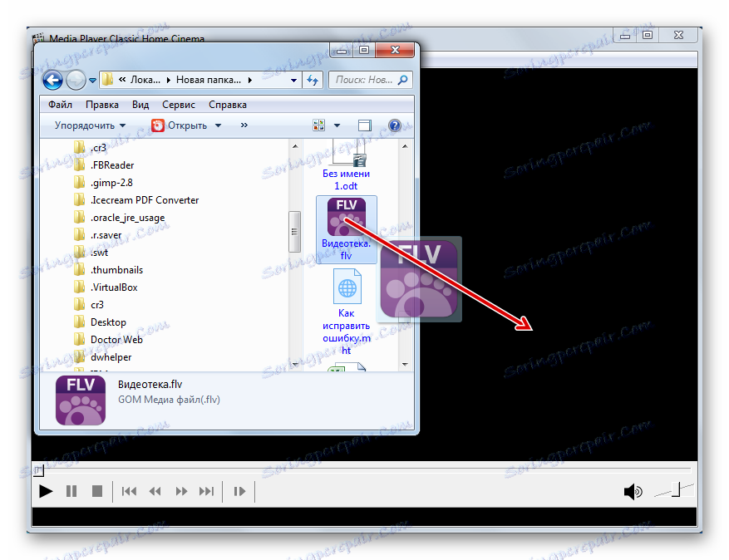Viewport: 729px width, 560px height.
Task: Open recent locations dropdown next to the Forward arrow
Action: (x=92, y=81)
